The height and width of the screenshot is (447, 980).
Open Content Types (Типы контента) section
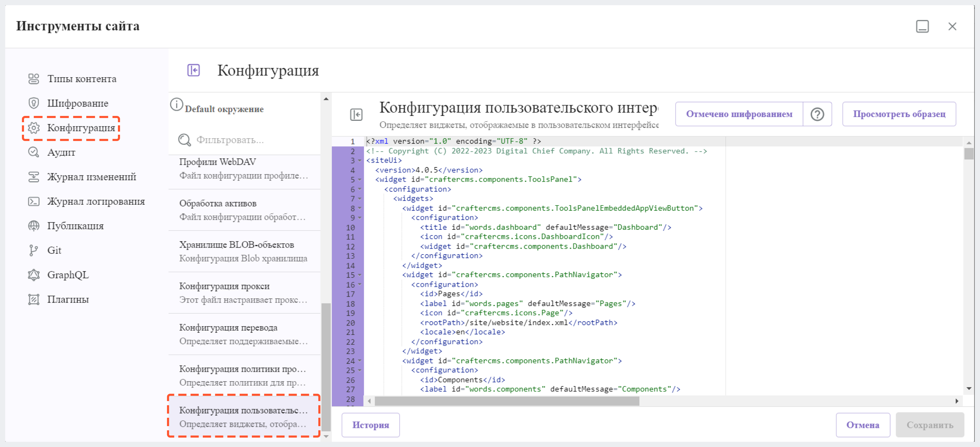tap(81, 79)
